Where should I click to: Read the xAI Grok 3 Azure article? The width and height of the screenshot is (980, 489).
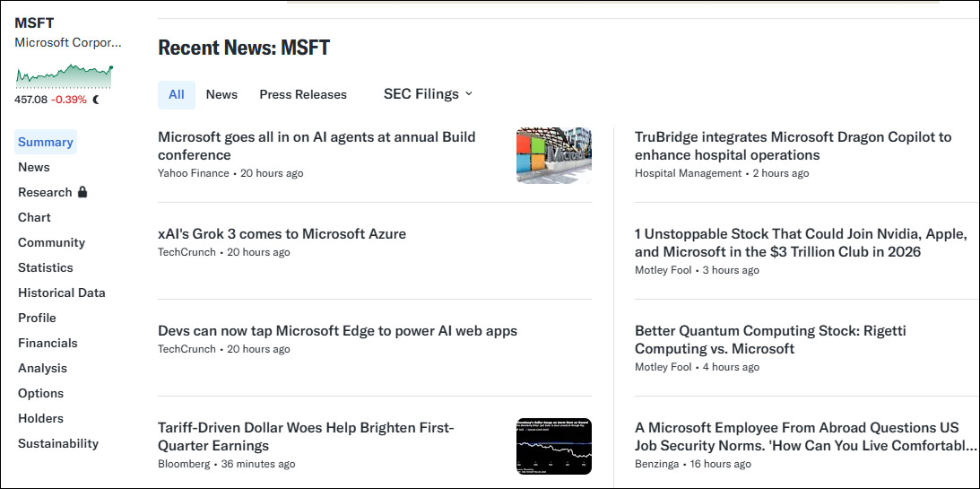point(282,234)
